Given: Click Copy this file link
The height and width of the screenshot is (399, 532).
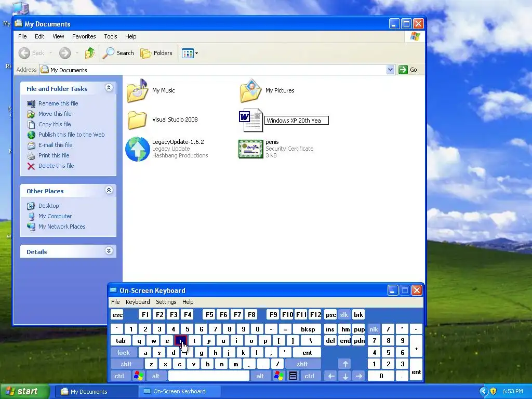Looking at the screenshot, I should [x=54, y=124].
